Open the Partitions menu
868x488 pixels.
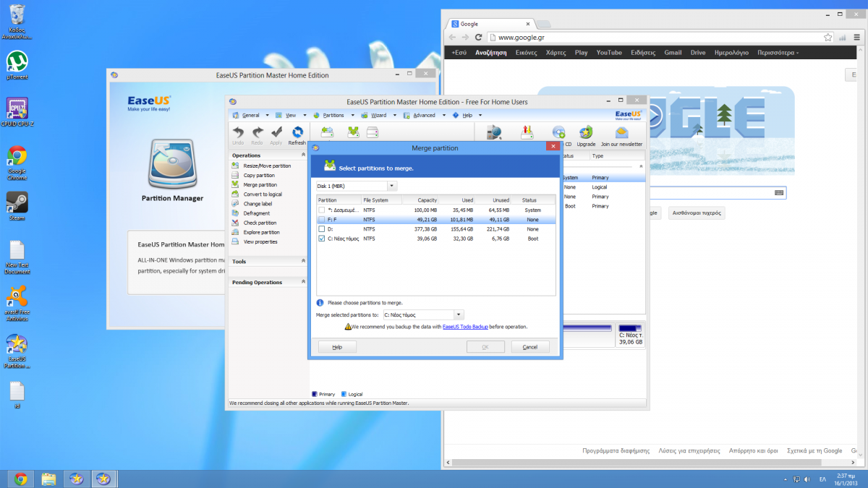point(333,115)
